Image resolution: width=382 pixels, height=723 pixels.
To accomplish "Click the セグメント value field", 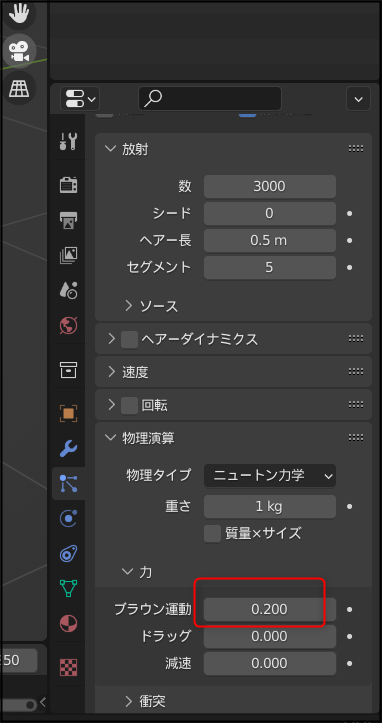I will 270,267.
